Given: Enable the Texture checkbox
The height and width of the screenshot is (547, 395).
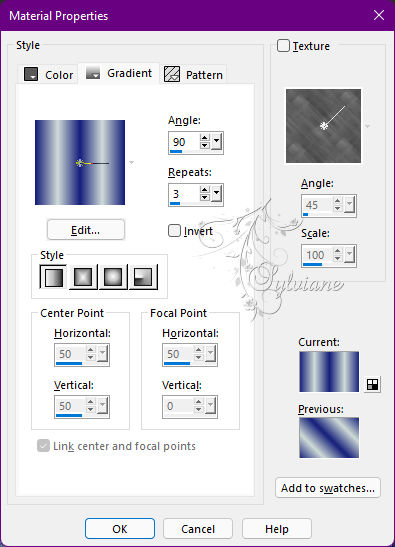Looking at the screenshot, I should (x=283, y=46).
